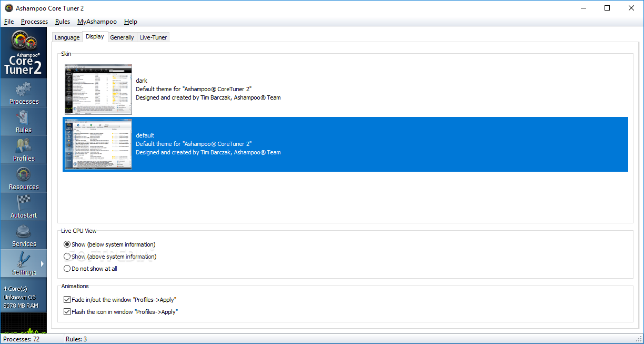
Task: Open the Autostart flag section
Action: click(24, 207)
